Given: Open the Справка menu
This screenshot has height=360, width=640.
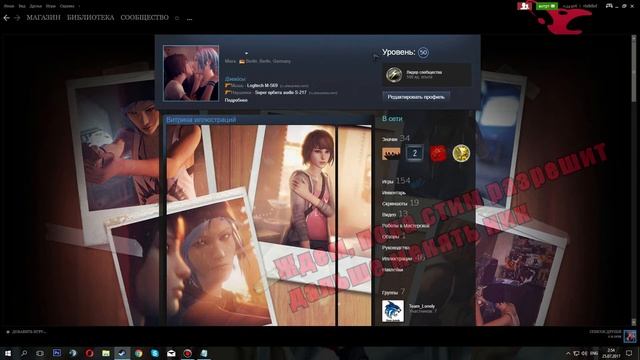Looking at the screenshot, I should click(x=67, y=6).
